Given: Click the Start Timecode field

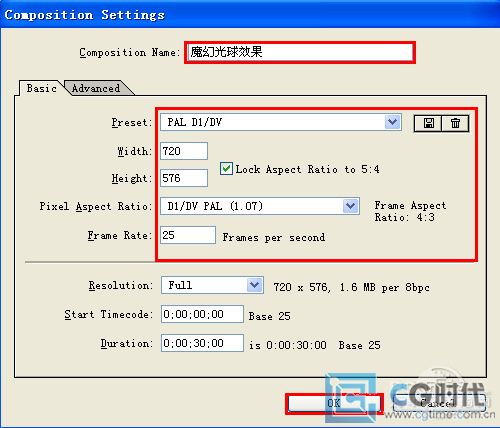Looking at the screenshot, I should [202, 314].
